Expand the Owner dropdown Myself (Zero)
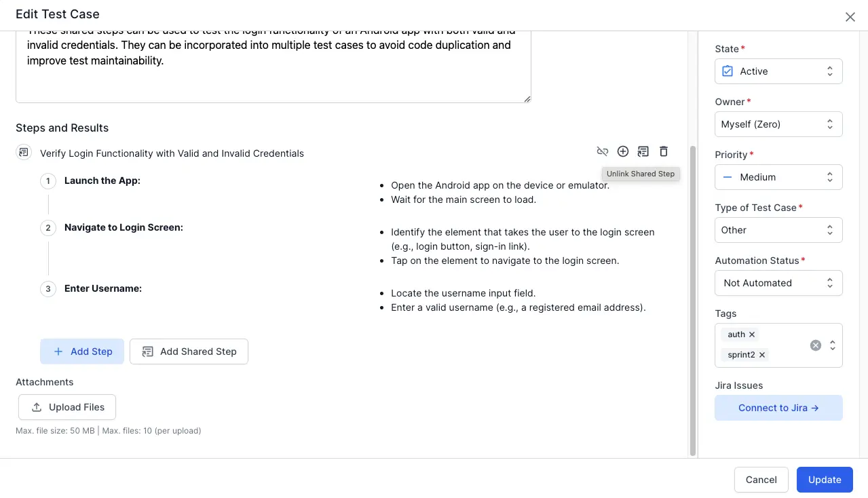868x498 pixels. coord(778,124)
